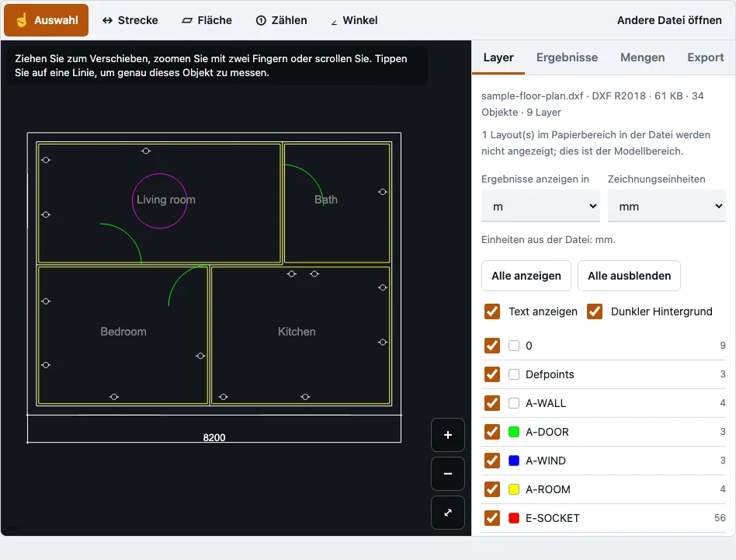Toggle visibility of A-DOOR layer
Image resolution: width=736 pixels, height=560 pixels.
[x=492, y=431]
